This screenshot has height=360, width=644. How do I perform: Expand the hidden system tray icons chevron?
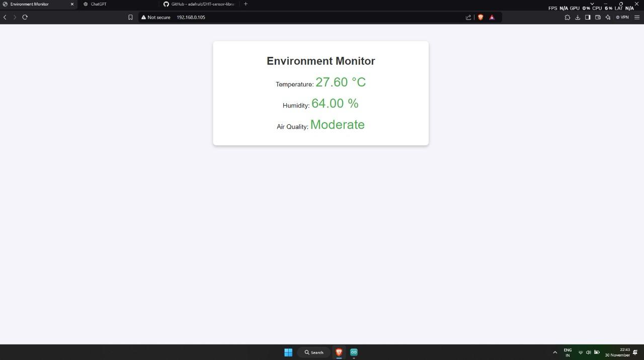click(555, 352)
